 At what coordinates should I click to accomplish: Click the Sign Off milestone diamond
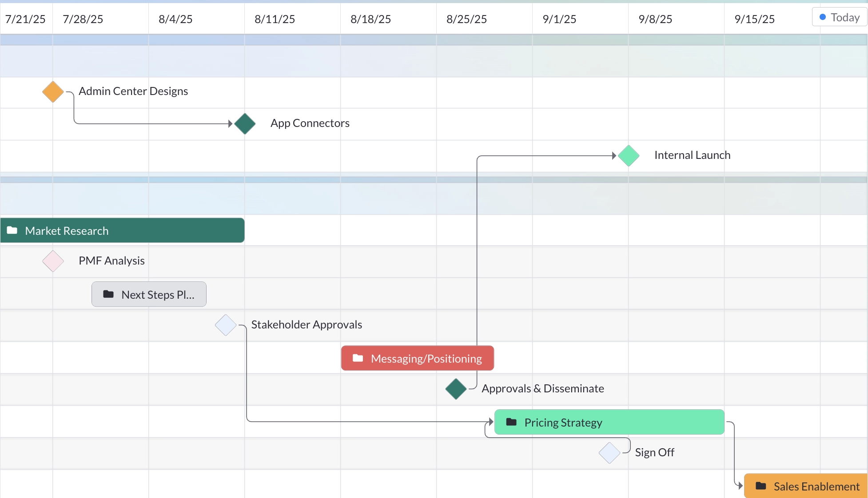[609, 453]
